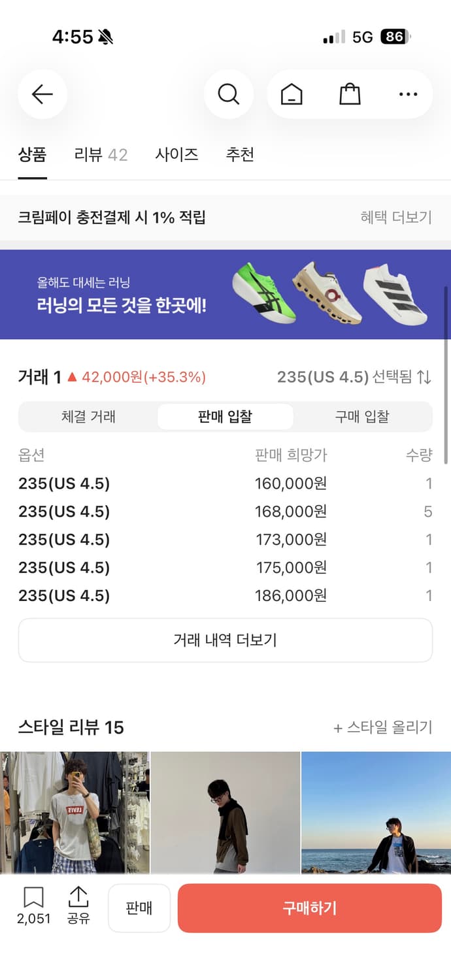
Task: Open the more options menu icon
Action: 407,94
